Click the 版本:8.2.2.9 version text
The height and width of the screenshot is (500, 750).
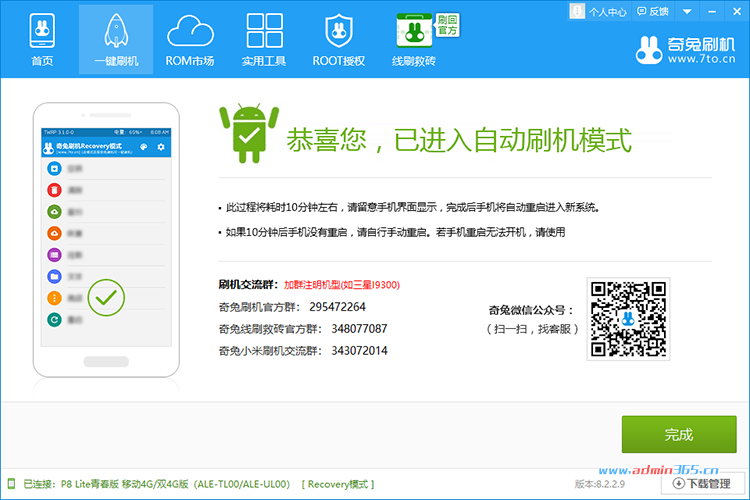[599, 484]
